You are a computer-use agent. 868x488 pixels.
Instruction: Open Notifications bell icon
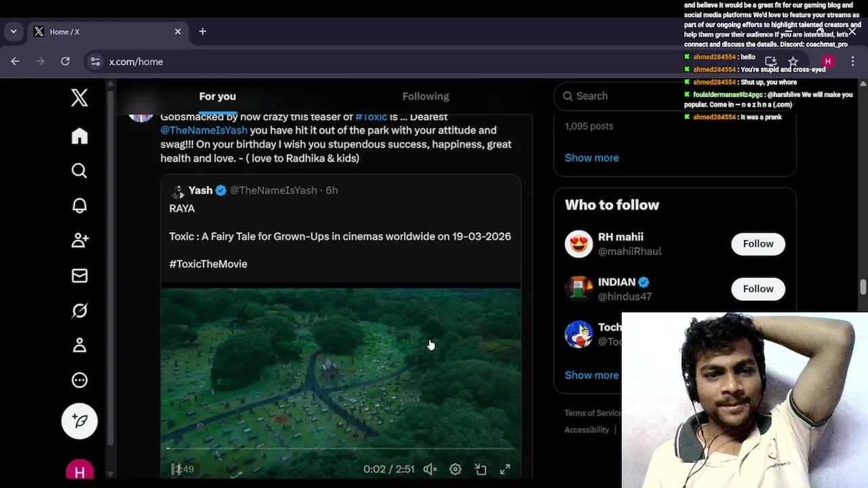click(79, 206)
